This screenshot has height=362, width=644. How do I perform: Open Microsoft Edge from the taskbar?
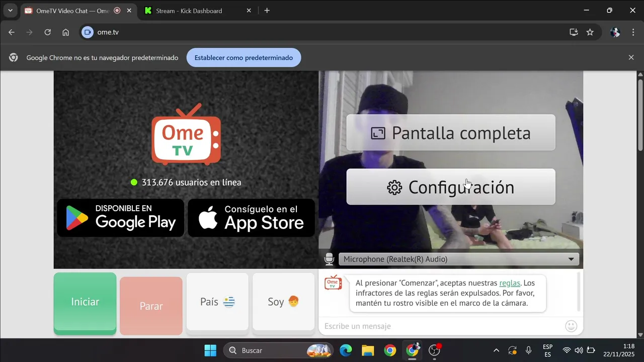(346, 350)
